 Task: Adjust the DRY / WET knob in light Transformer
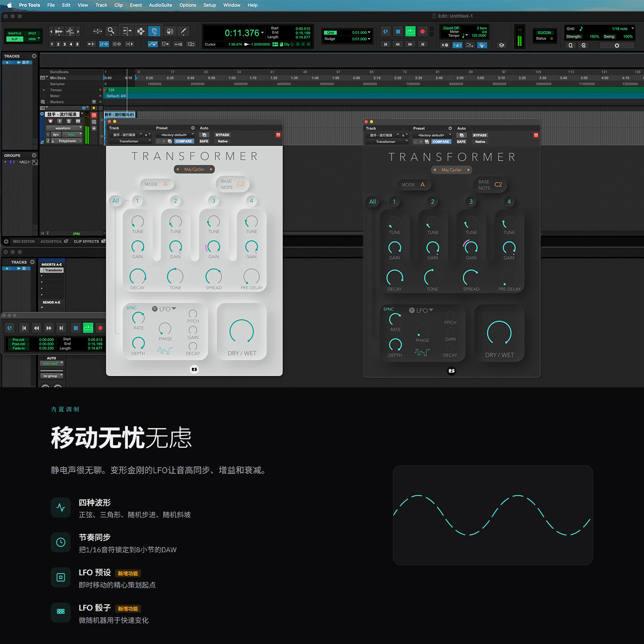(x=241, y=331)
